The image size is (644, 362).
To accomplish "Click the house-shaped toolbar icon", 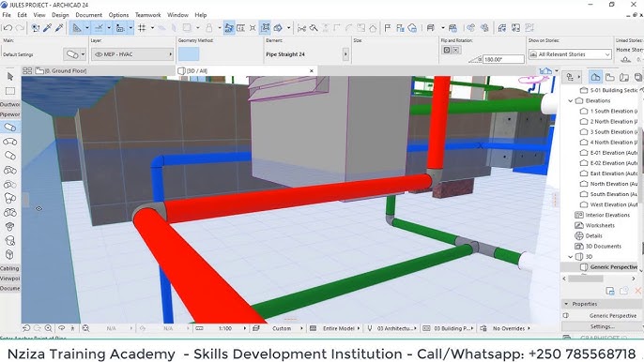I will pos(373,28).
